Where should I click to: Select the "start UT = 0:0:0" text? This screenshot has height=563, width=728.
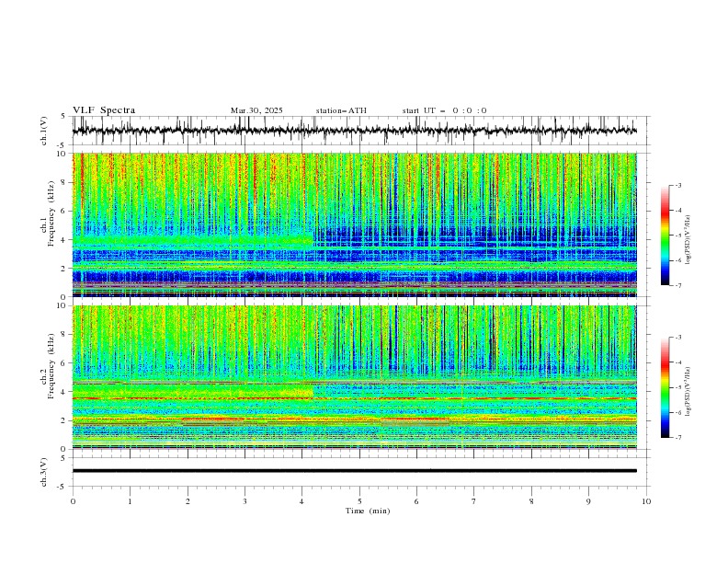point(444,110)
